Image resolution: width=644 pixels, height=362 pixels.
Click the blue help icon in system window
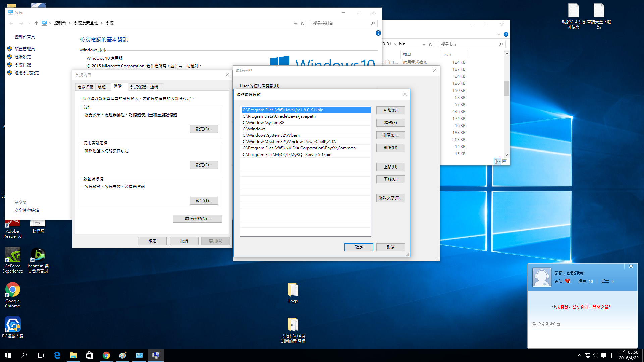coord(378,33)
